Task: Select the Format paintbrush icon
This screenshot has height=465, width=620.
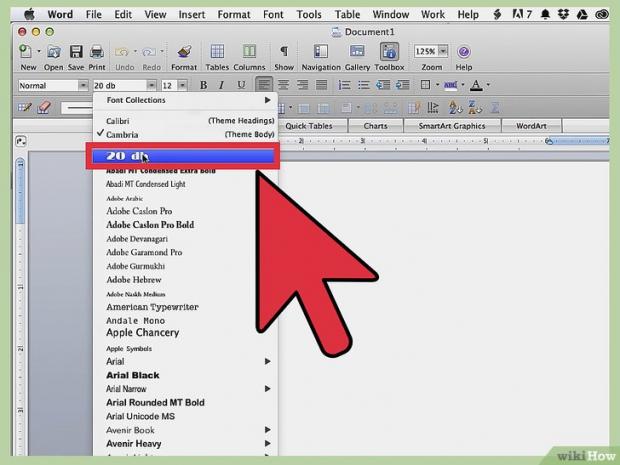Action: coord(184,52)
